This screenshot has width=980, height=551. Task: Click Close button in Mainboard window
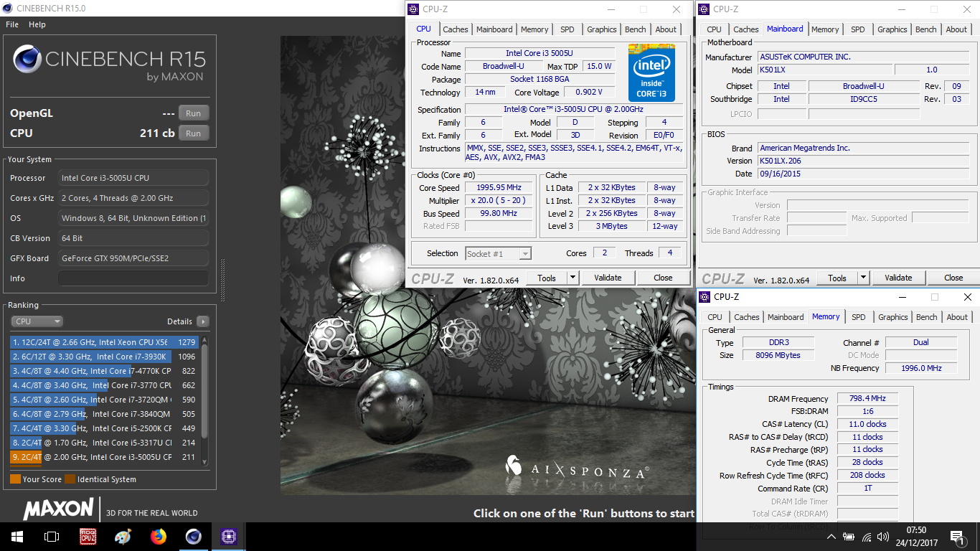click(953, 278)
